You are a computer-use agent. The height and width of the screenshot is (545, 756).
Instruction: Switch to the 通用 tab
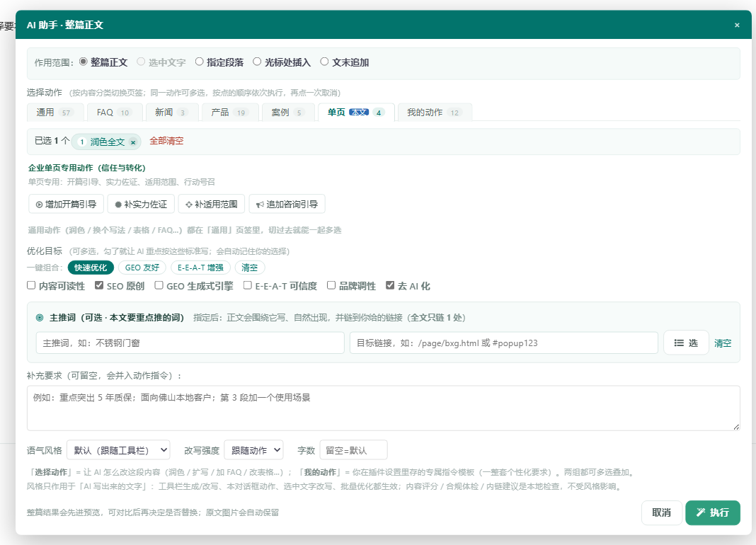point(55,113)
